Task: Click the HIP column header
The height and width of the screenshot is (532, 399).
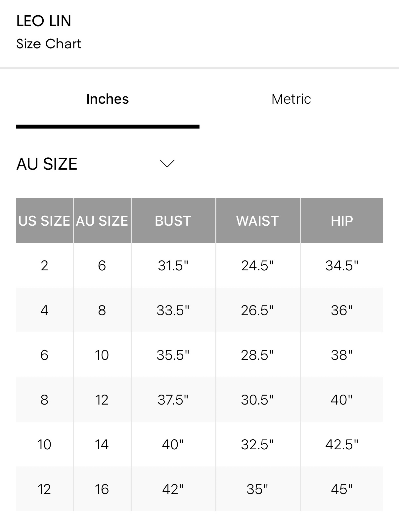Action: coord(342,221)
